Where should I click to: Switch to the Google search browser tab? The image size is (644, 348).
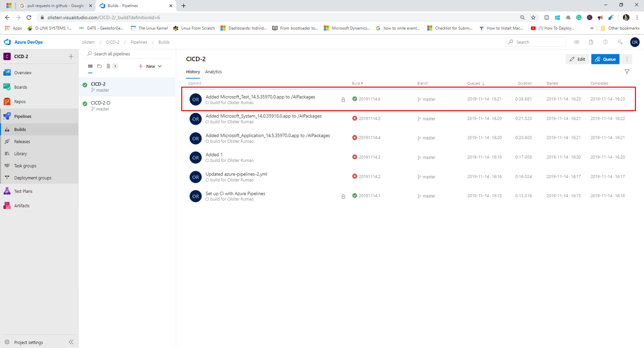click(55, 6)
